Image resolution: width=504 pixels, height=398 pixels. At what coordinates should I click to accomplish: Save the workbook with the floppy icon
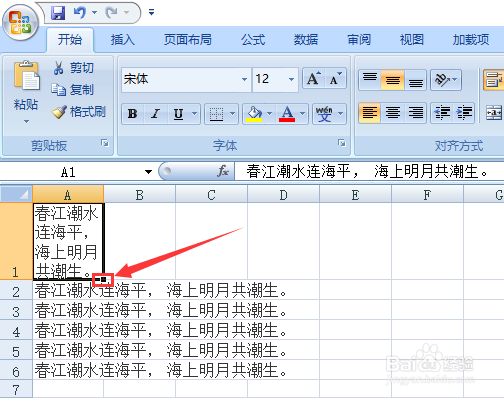[58, 13]
